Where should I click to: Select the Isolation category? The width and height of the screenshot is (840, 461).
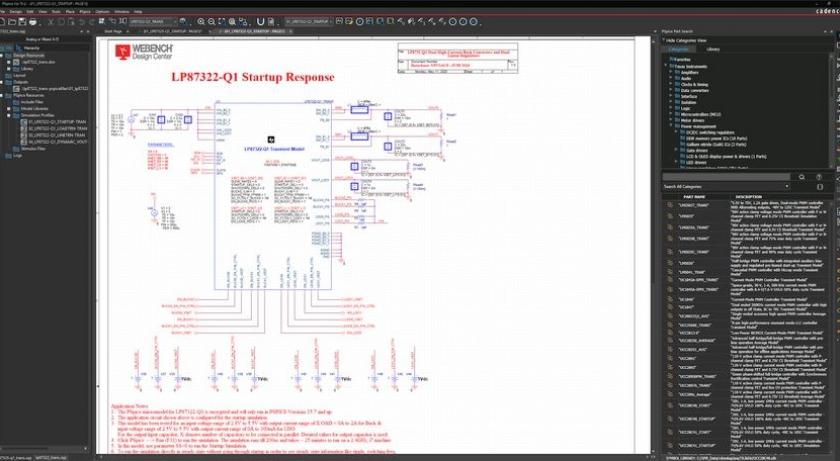688,102
